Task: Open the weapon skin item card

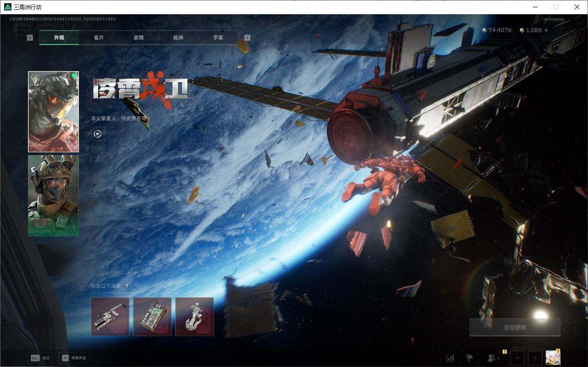Action: (110, 317)
